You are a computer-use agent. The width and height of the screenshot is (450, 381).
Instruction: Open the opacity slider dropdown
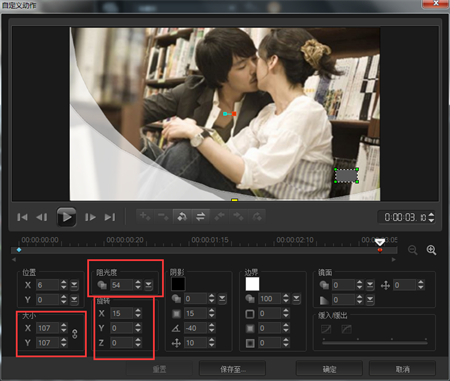pos(148,285)
